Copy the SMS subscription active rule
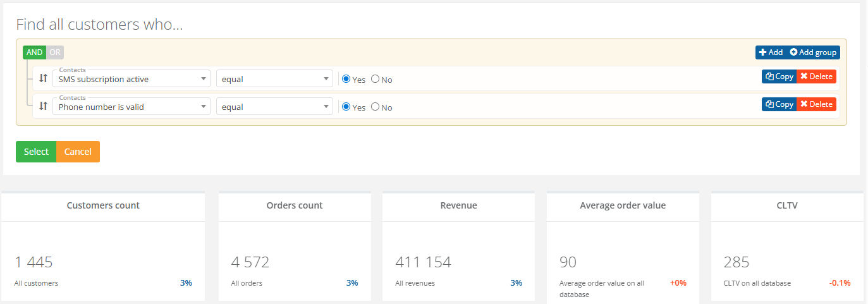Viewport: 868px width, 304px height. [x=779, y=76]
